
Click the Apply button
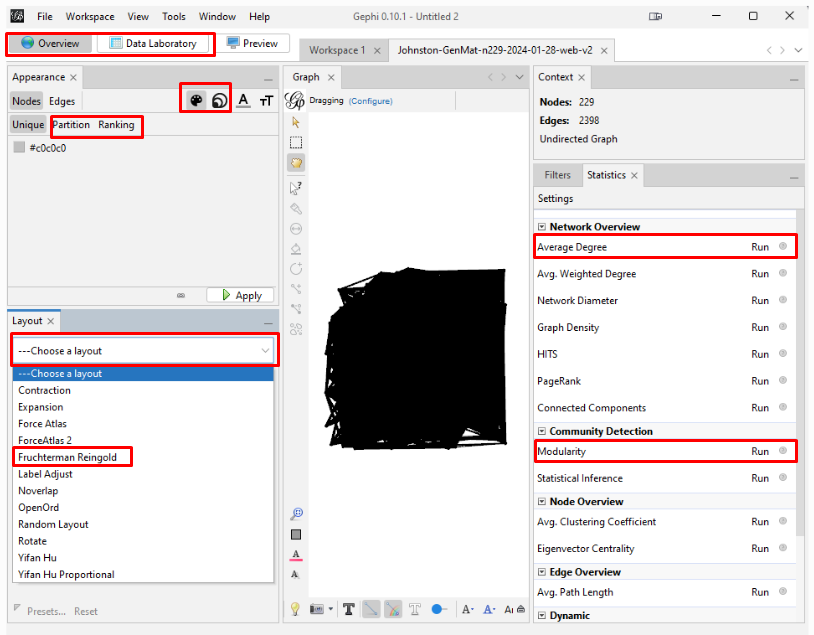coord(241,295)
